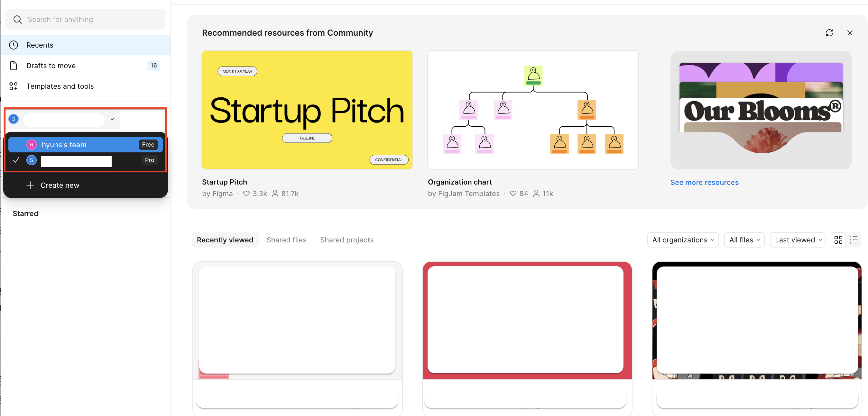The width and height of the screenshot is (868, 416).
Task: Click the plus icon next to Create new
Action: pyautogui.click(x=30, y=185)
